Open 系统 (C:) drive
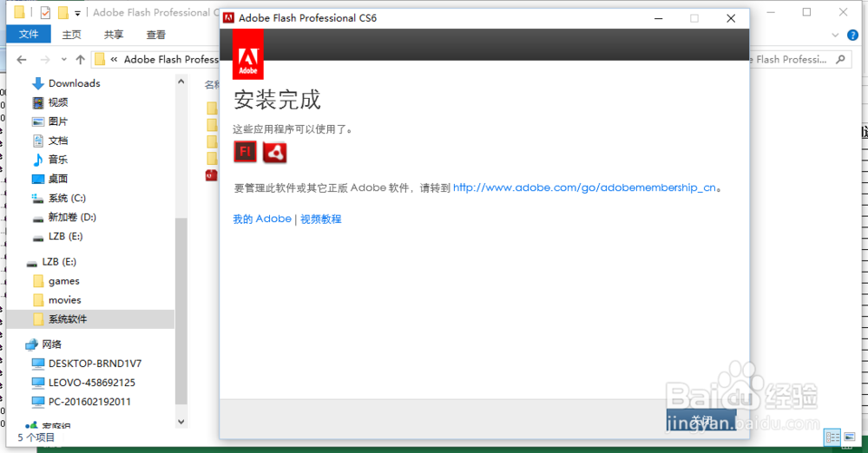This screenshot has width=868, height=453. [67, 198]
